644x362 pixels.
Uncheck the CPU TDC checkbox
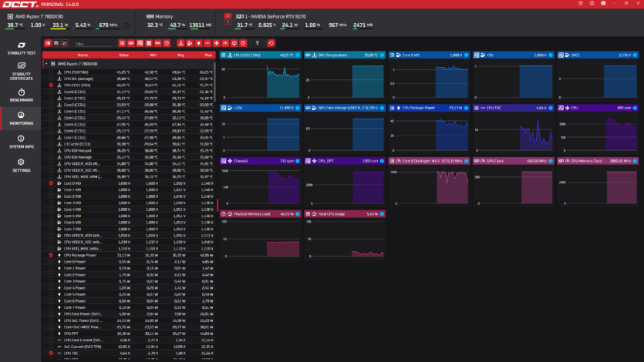pos(51,353)
